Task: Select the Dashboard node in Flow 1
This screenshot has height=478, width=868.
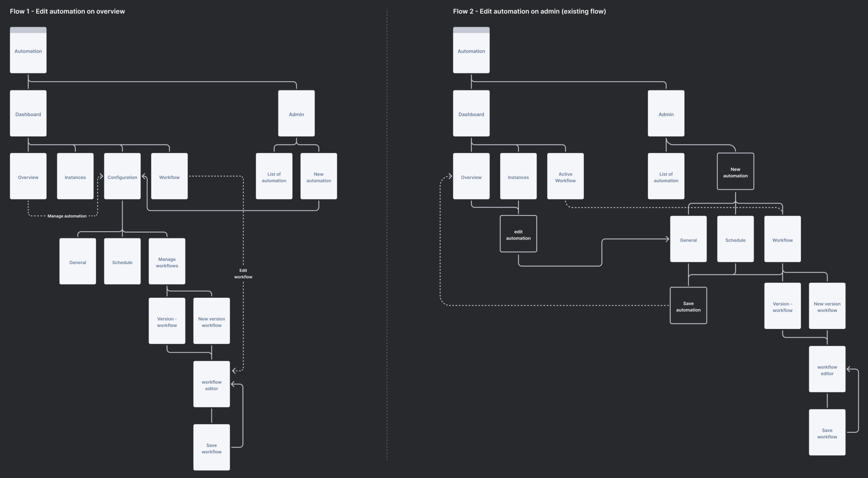Action: 28,113
